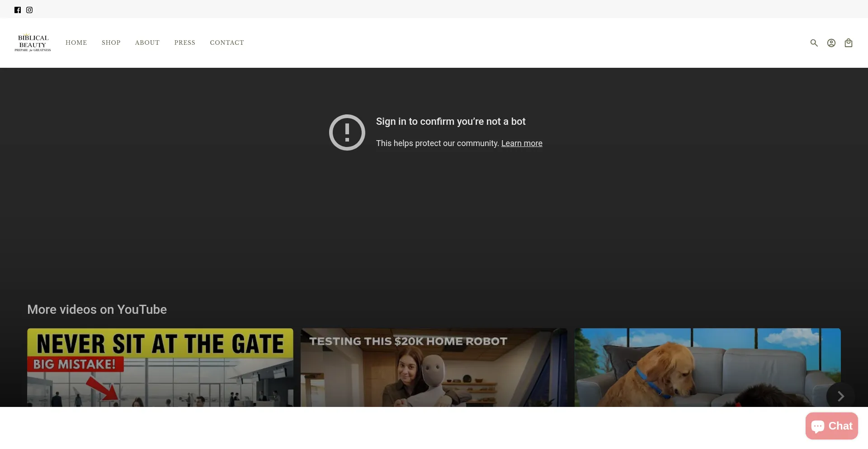Open the account profile icon
The width and height of the screenshot is (868, 449).
pyautogui.click(x=831, y=43)
